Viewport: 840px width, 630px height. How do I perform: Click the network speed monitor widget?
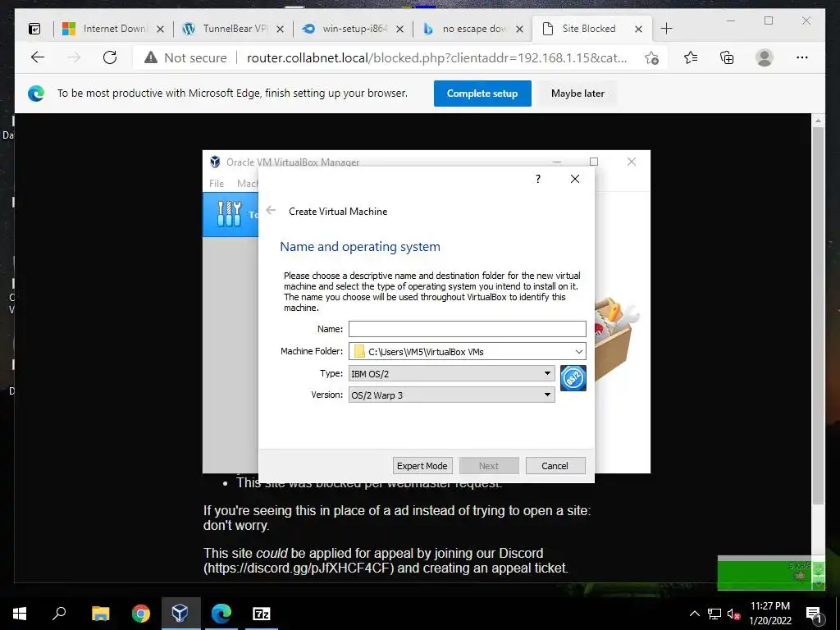pos(771,573)
